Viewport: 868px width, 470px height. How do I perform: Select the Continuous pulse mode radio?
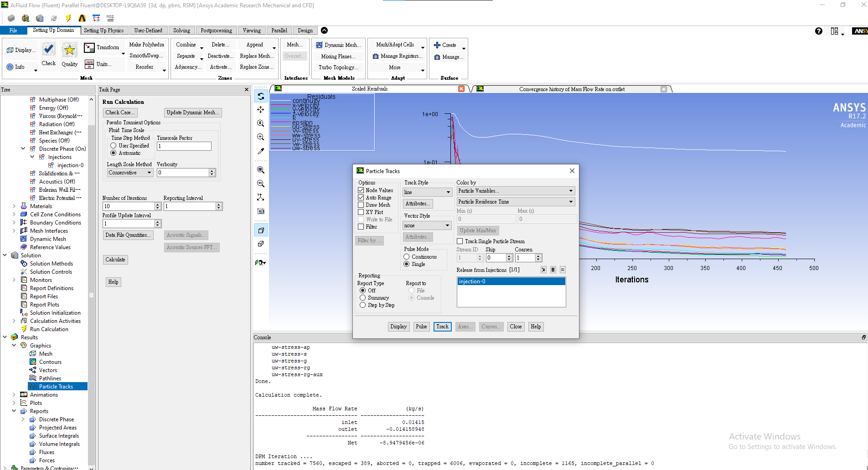[407, 257]
